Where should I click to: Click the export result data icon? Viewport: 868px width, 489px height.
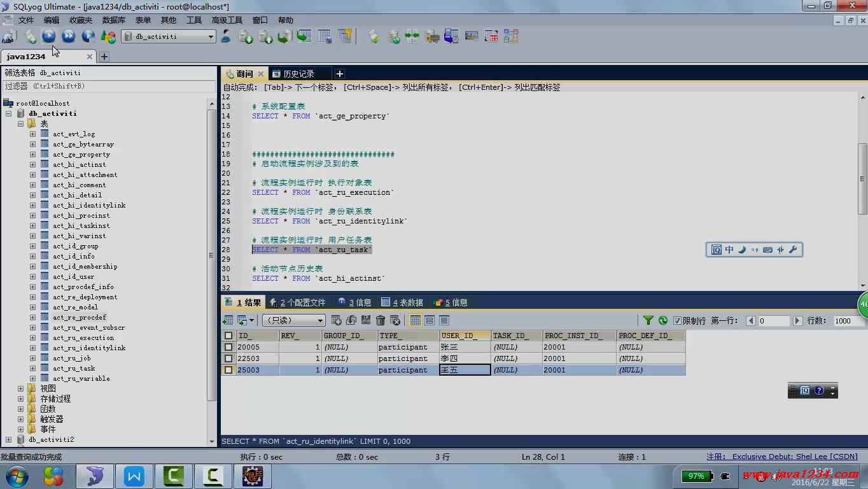click(228, 320)
